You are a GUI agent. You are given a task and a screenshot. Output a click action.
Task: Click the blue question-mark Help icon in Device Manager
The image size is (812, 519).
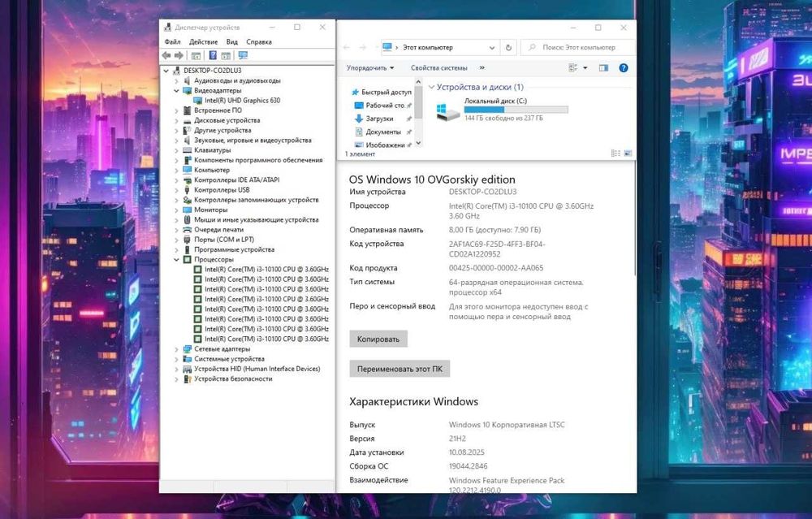click(x=213, y=55)
